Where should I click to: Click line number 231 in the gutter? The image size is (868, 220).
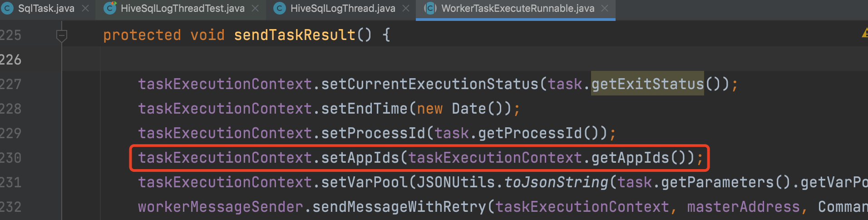10,182
